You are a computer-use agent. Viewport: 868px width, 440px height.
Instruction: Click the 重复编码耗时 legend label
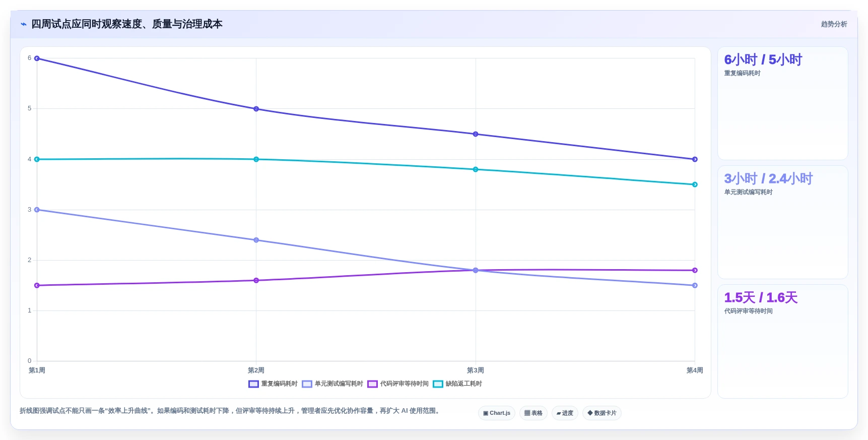pyautogui.click(x=279, y=384)
